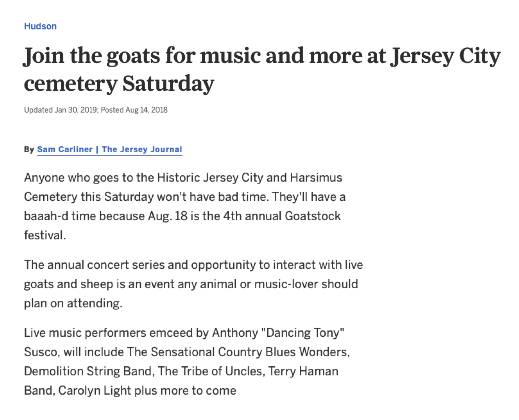Click 'plan on attending.' text
519x420 pixels.
pyautogui.click(x=73, y=303)
